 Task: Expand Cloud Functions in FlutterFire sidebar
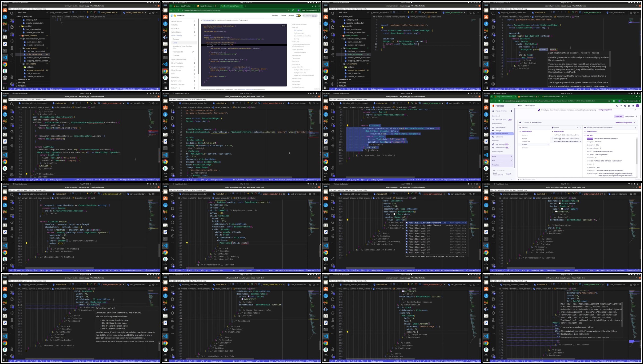point(194,63)
